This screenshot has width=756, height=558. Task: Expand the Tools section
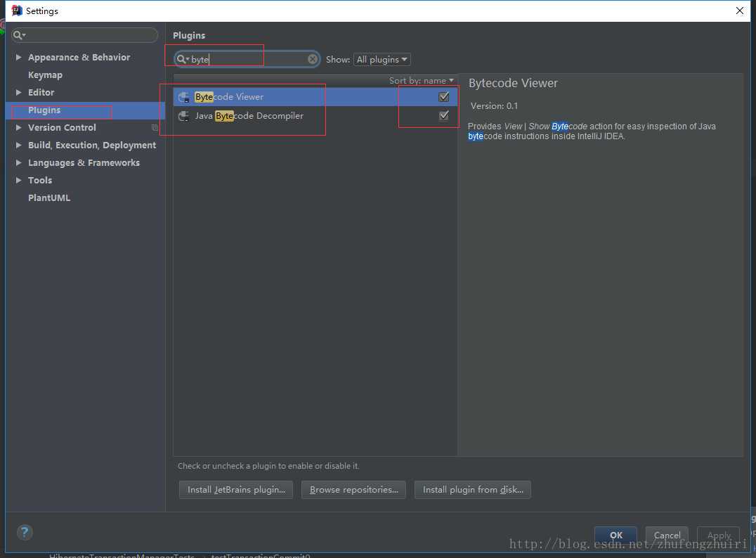pyautogui.click(x=18, y=180)
